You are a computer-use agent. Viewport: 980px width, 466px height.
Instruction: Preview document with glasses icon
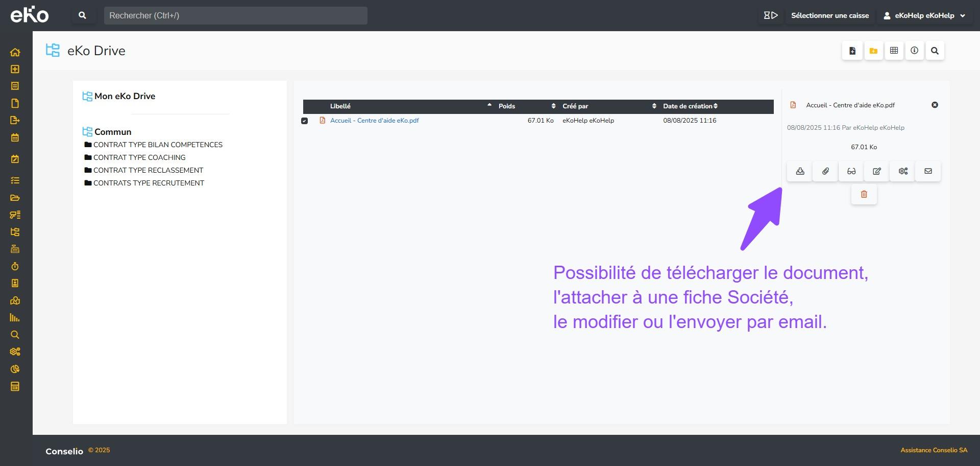coord(851,171)
